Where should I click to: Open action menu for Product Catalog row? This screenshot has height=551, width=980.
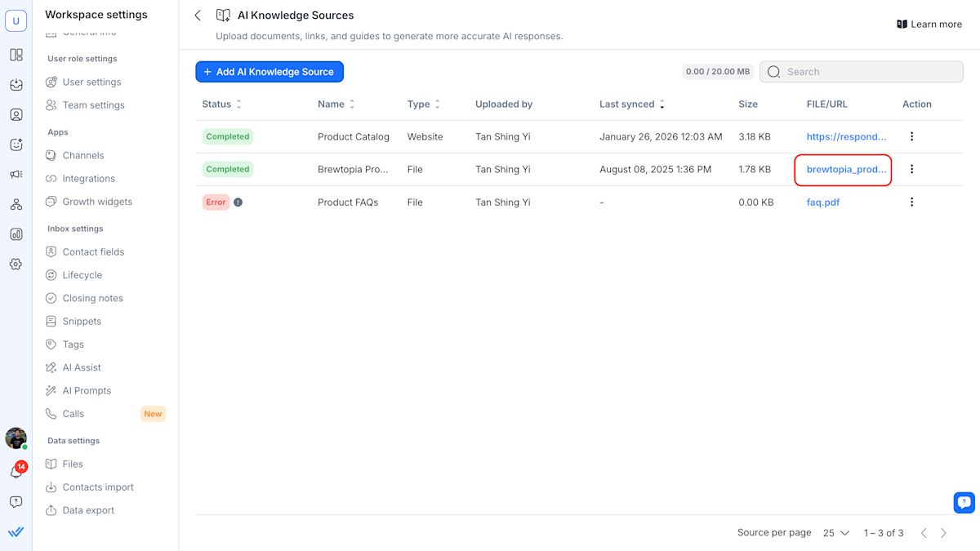coord(912,137)
